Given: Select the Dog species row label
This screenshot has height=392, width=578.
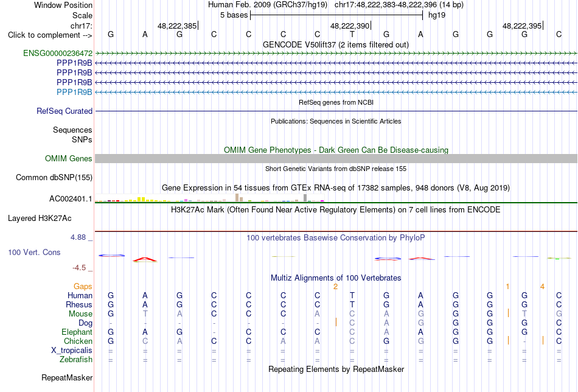Looking at the screenshot, I should (x=85, y=323).
